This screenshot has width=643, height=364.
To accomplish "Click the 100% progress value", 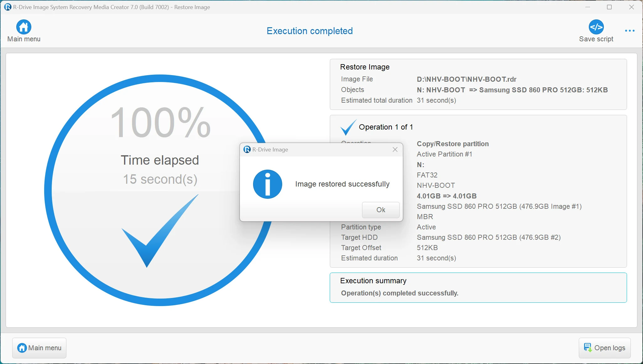I will click(160, 122).
